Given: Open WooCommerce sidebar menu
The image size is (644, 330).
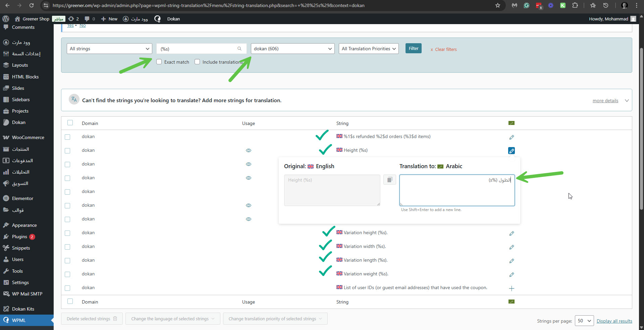Looking at the screenshot, I should click(x=27, y=137).
